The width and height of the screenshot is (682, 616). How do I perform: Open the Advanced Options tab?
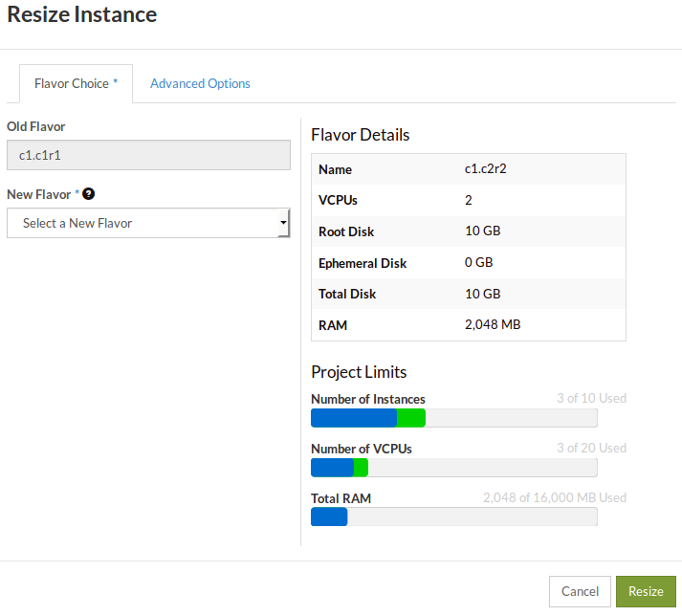tap(200, 83)
